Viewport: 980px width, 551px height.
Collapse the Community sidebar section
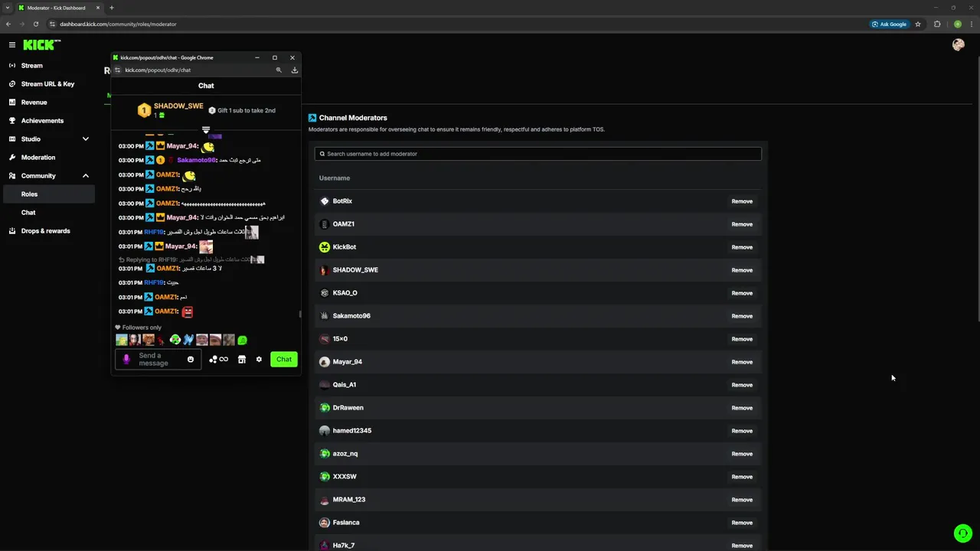(85, 176)
